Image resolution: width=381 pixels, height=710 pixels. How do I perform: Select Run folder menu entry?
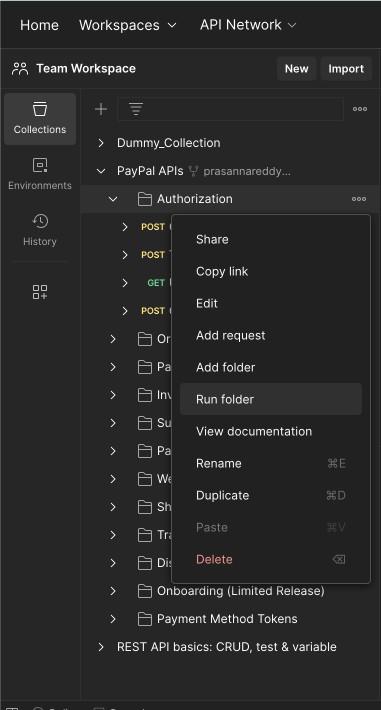point(271,399)
